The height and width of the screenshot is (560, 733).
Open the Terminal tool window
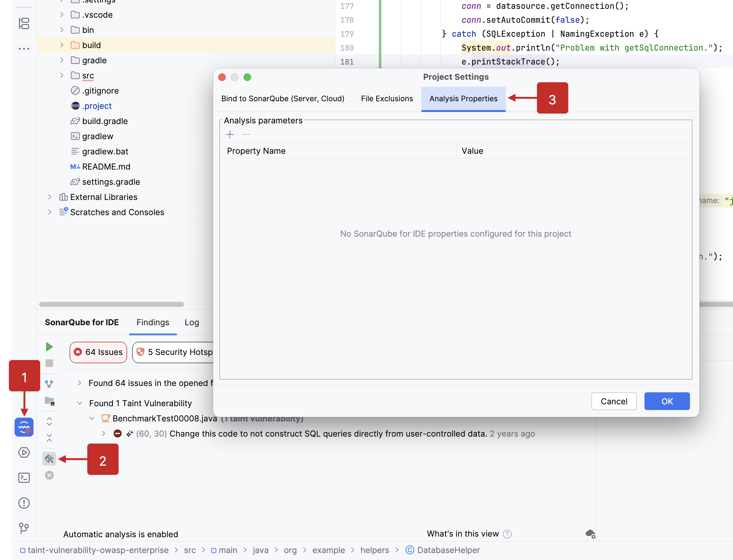(24, 478)
